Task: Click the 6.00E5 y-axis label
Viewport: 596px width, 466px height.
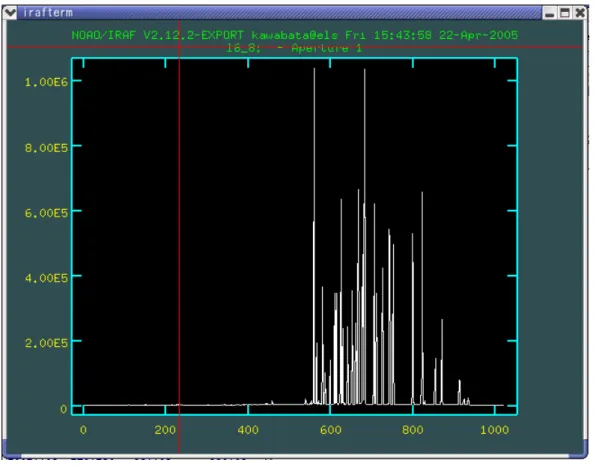Action: [46, 212]
